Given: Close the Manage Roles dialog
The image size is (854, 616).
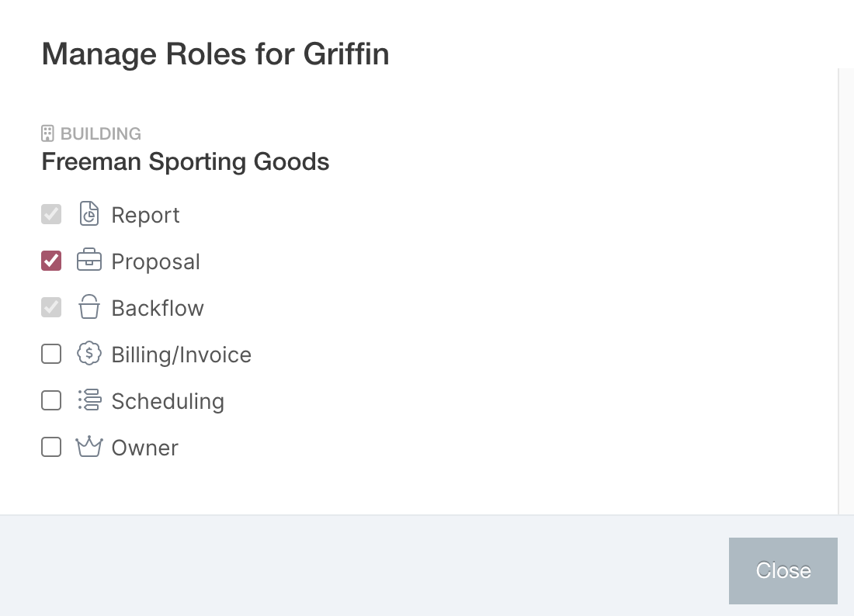Looking at the screenshot, I should (x=783, y=570).
